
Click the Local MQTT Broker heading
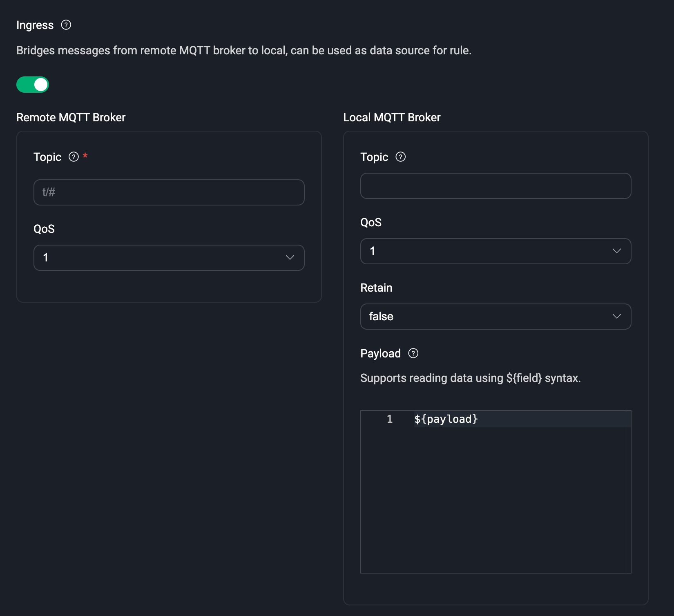click(x=392, y=117)
